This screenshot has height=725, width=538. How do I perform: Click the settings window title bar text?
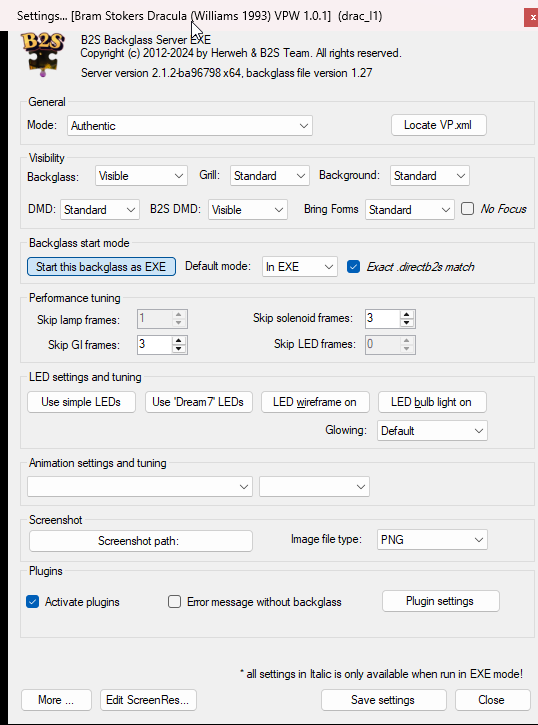point(200,16)
